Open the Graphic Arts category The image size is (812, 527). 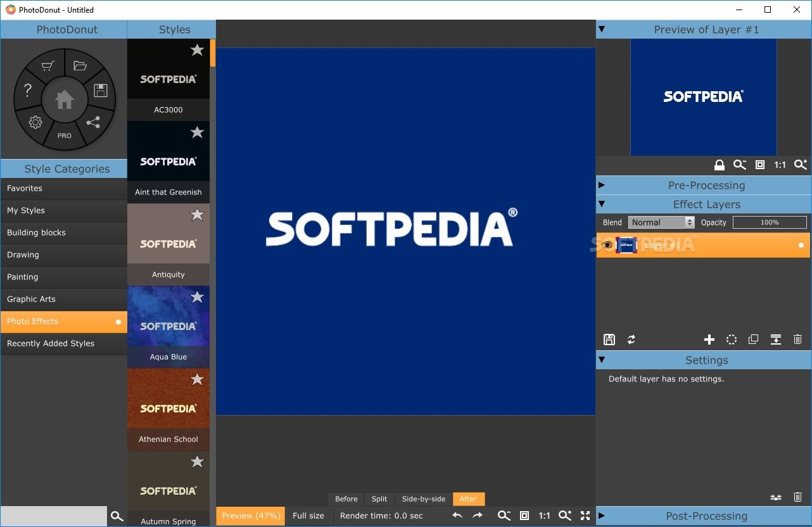coord(64,299)
